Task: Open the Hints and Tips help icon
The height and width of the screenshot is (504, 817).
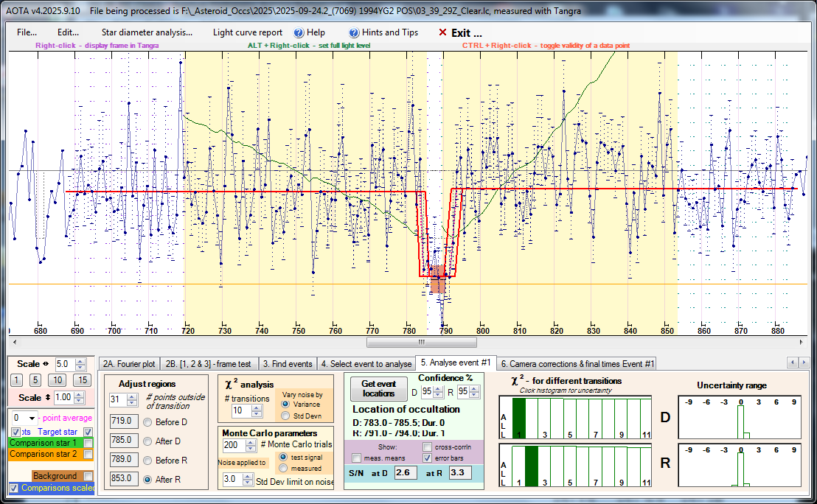Action: (x=355, y=32)
